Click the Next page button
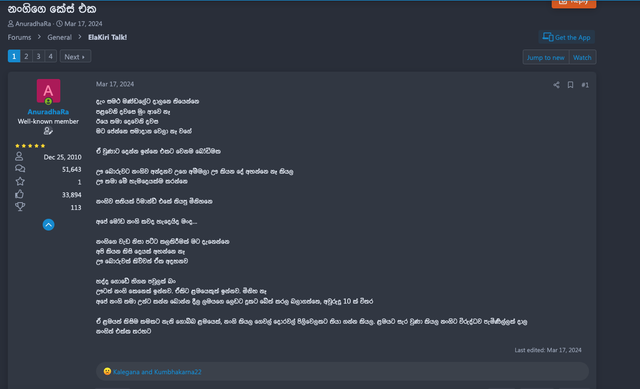640x389 pixels. (75, 56)
